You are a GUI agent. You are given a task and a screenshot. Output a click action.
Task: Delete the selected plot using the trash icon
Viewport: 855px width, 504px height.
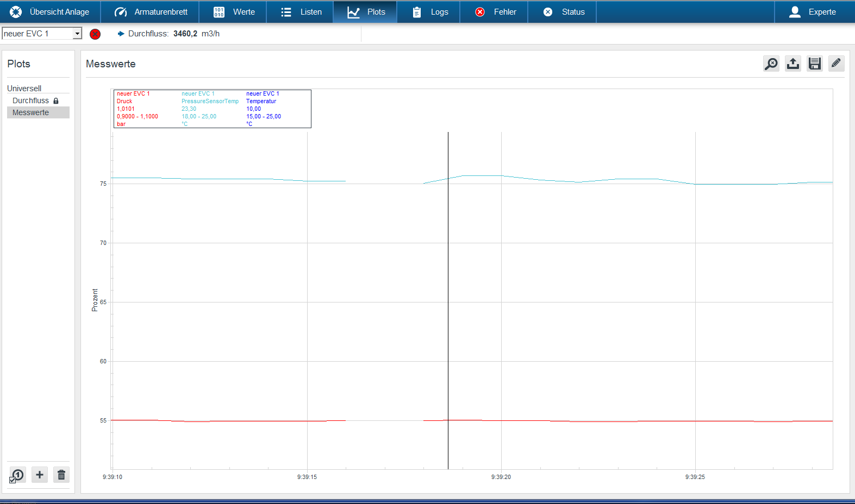point(61,475)
